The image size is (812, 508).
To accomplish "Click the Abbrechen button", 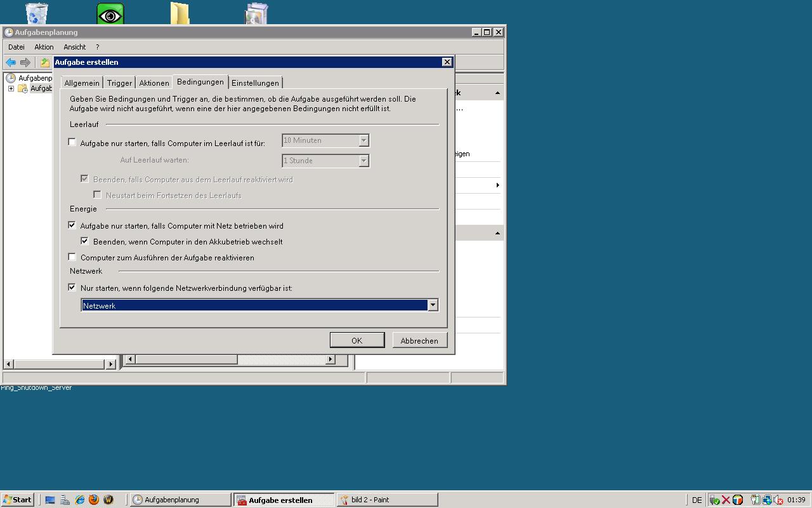I will coord(419,340).
